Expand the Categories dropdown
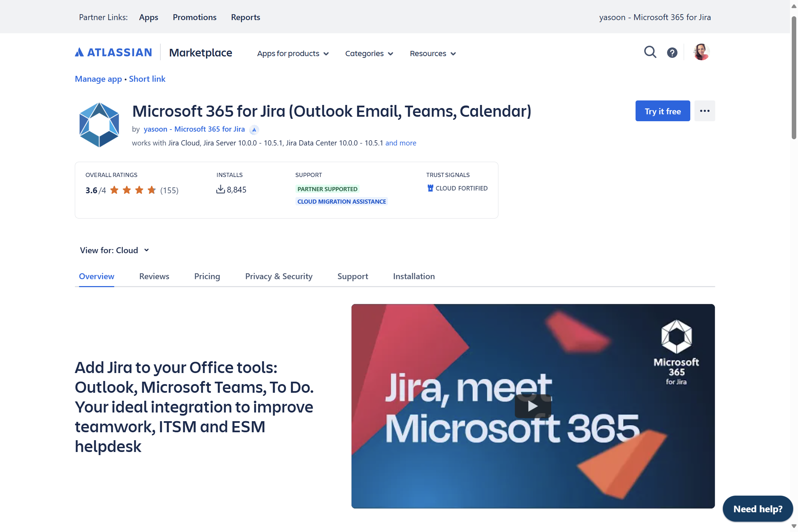798x532 pixels. click(369, 54)
